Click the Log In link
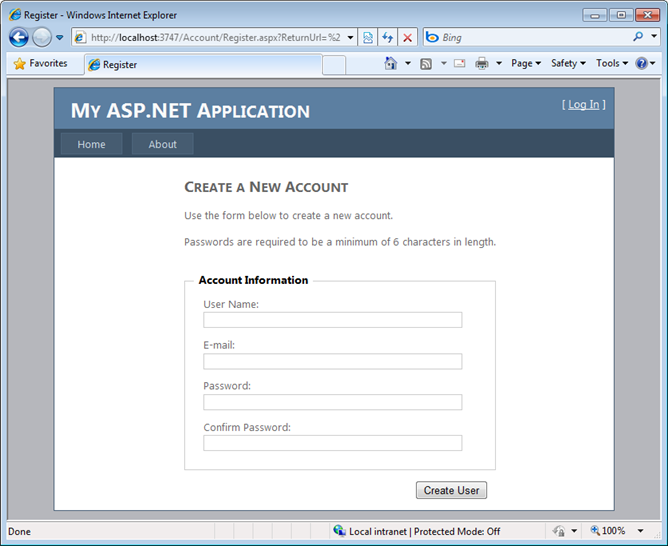 click(x=584, y=105)
